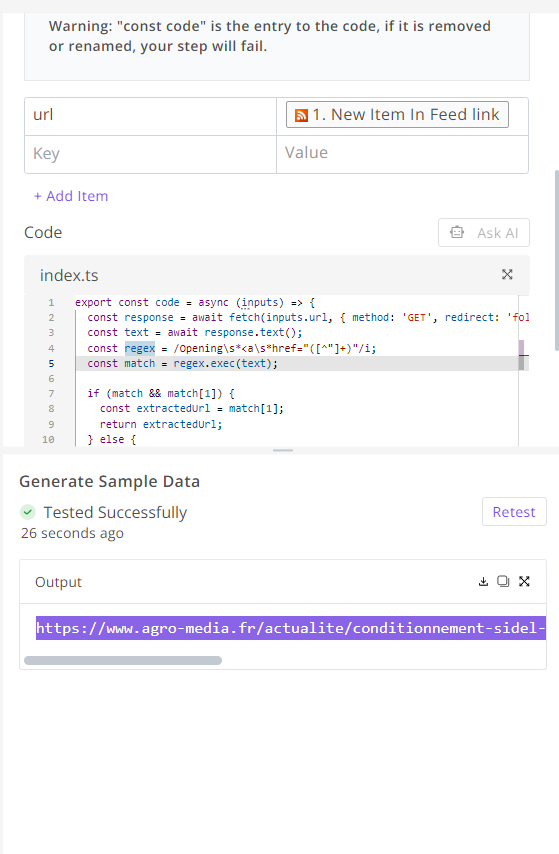559x854 pixels.
Task: Click the expand icon in index.ts header
Action: coord(507,274)
